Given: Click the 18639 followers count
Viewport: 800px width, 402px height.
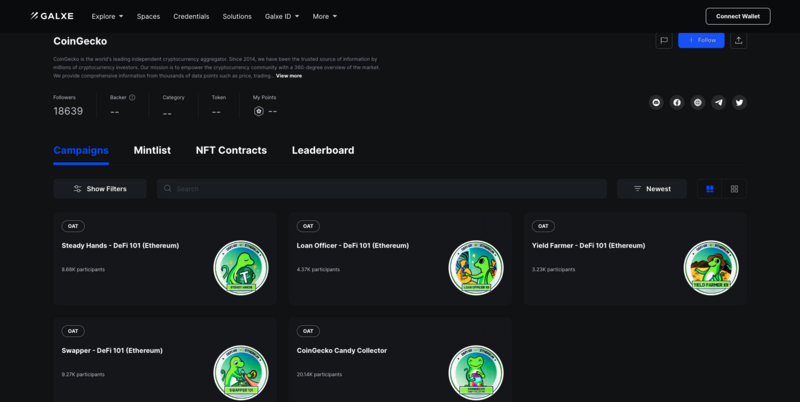Looking at the screenshot, I should (x=68, y=111).
